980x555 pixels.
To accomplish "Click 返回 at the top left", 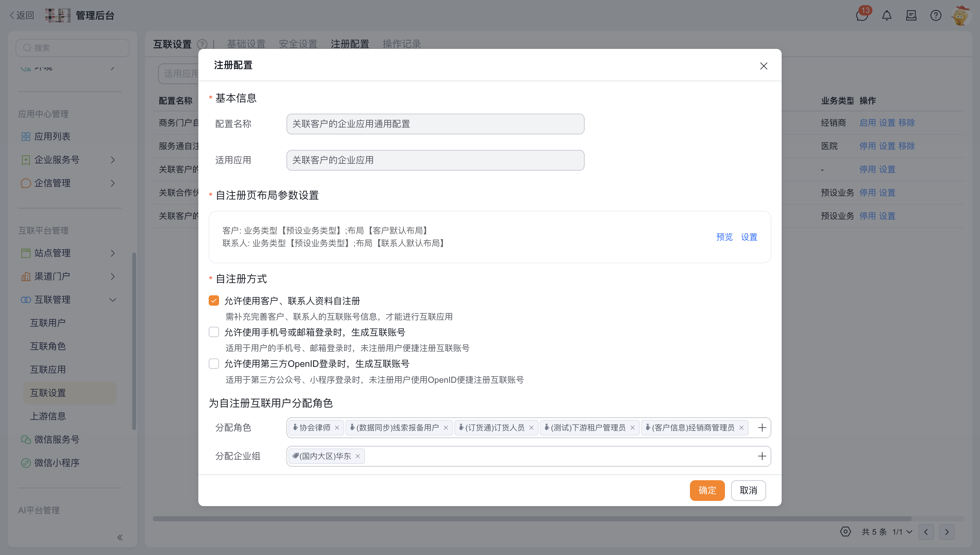I will tap(22, 15).
